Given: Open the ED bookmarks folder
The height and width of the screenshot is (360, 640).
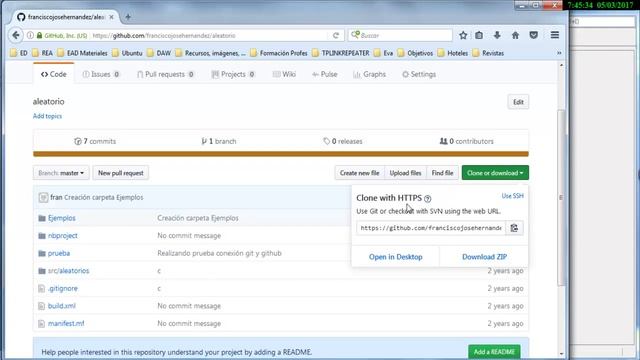Looking at the screenshot, I should pyautogui.click(x=19, y=53).
